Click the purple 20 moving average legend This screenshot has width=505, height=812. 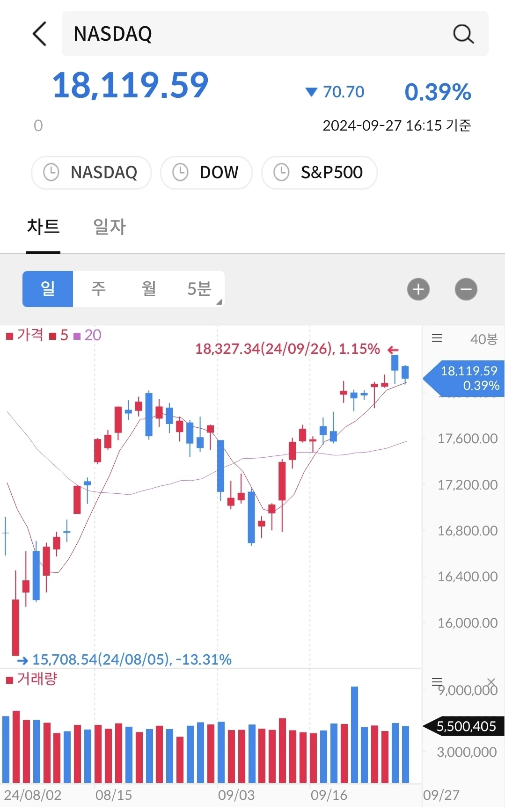pyautogui.click(x=88, y=335)
